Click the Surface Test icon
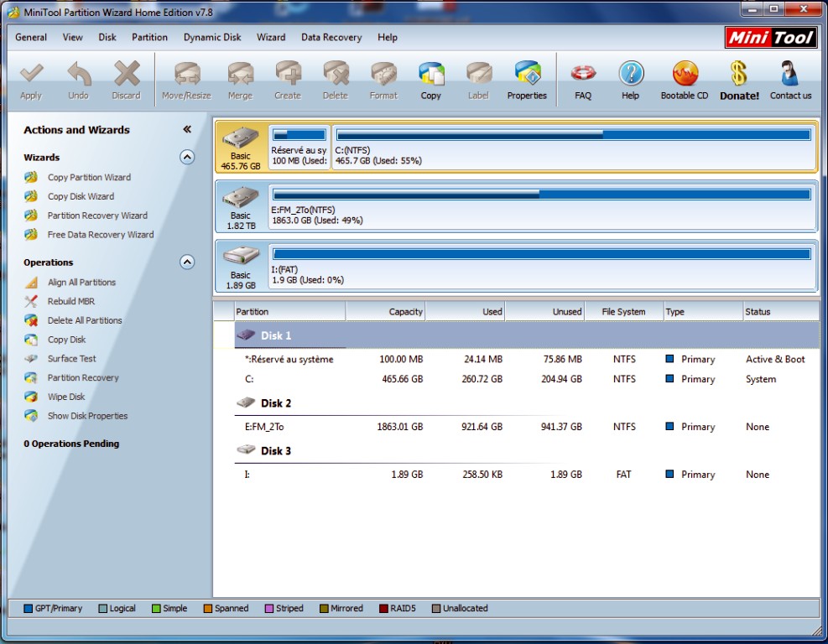The image size is (828, 644). (x=31, y=359)
